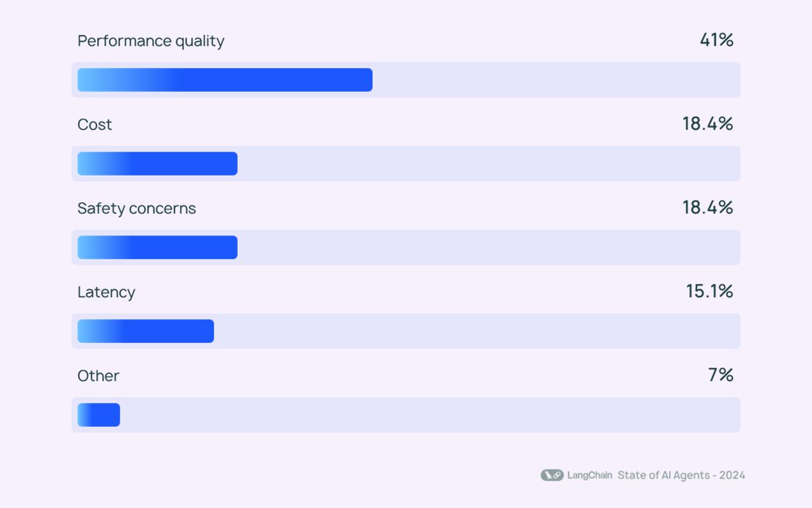Select the Other category label

(x=98, y=376)
